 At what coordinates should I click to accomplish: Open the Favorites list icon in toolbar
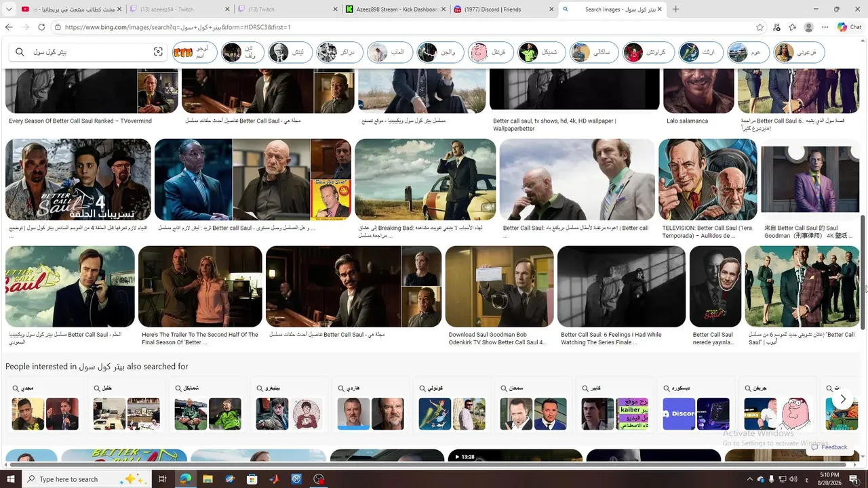pyautogui.click(x=792, y=27)
